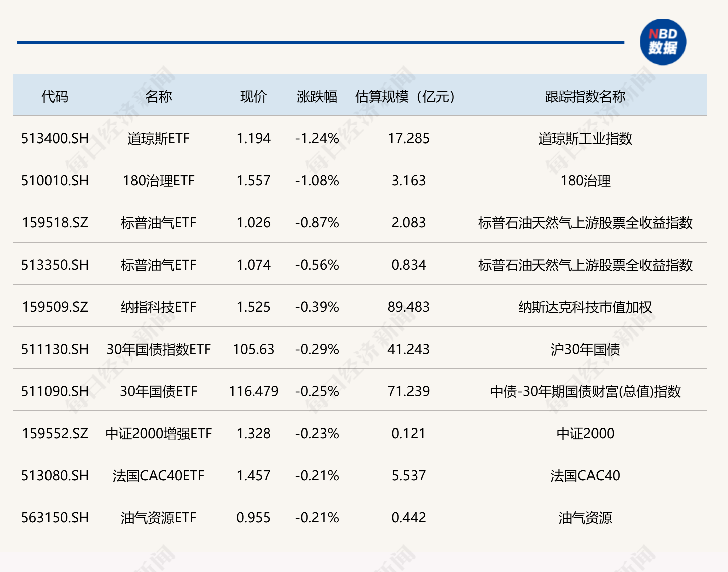Click 中债-30年期国债财富(总值)指数 cell
Screen dimensions: 728x572
pyautogui.click(x=585, y=391)
